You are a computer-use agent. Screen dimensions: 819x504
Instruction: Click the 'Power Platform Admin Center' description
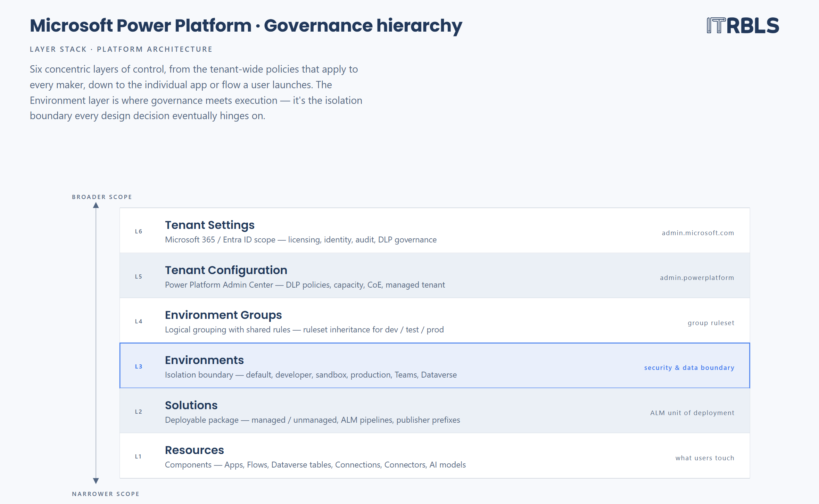click(x=305, y=285)
